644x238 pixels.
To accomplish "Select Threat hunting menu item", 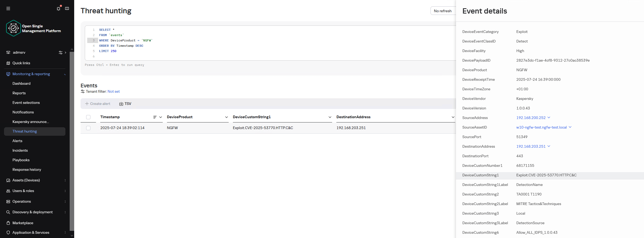I will coord(35,131).
